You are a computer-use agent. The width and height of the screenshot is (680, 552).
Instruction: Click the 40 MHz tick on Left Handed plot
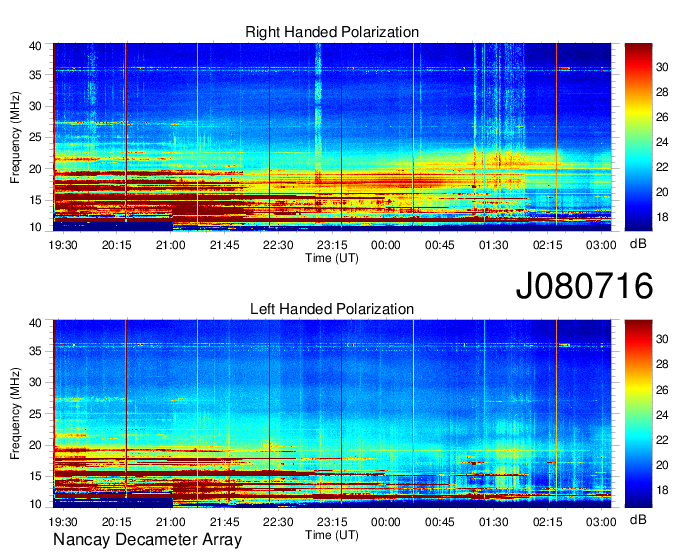[35, 323]
